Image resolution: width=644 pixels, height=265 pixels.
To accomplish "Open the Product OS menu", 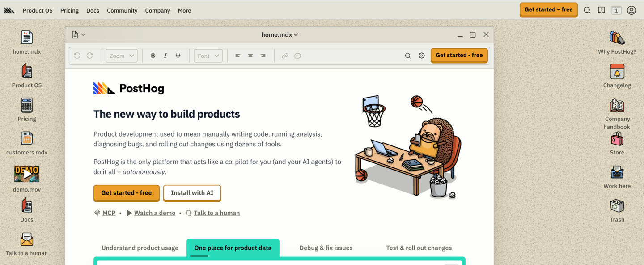I will [38, 10].
